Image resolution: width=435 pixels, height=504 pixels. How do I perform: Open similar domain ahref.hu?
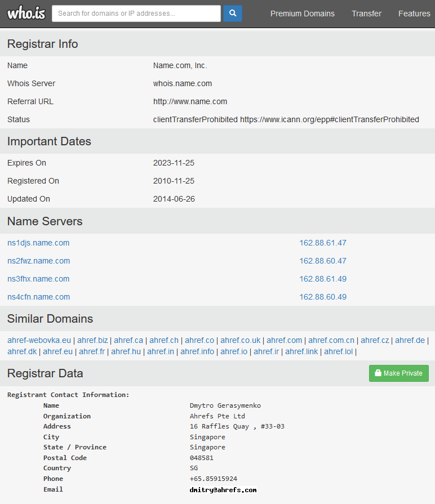126,351
